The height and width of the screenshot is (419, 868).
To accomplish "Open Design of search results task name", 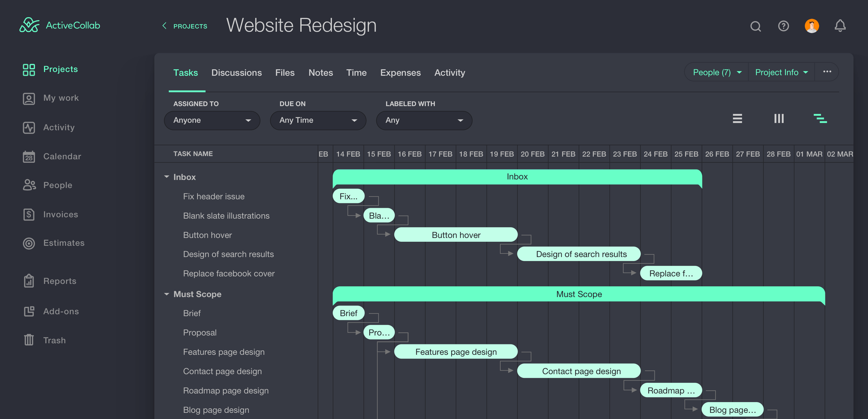I will point(228,254).
